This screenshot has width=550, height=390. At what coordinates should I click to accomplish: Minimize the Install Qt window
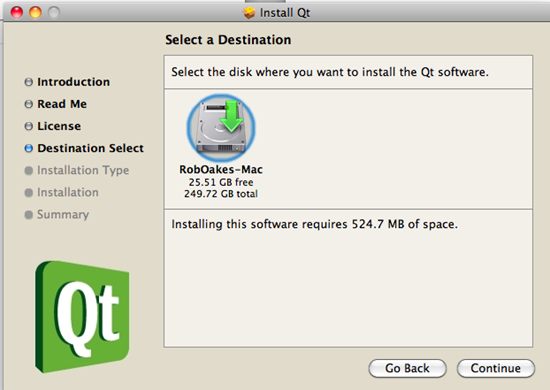click(x=35, y=13)
